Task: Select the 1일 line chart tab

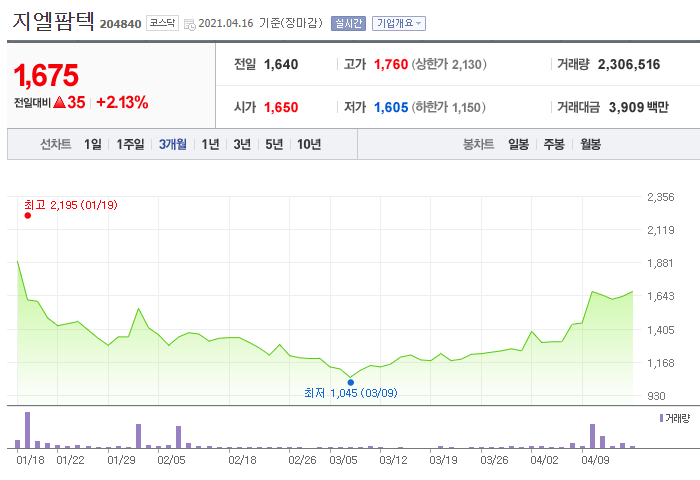Action: (x=93, y=144)
